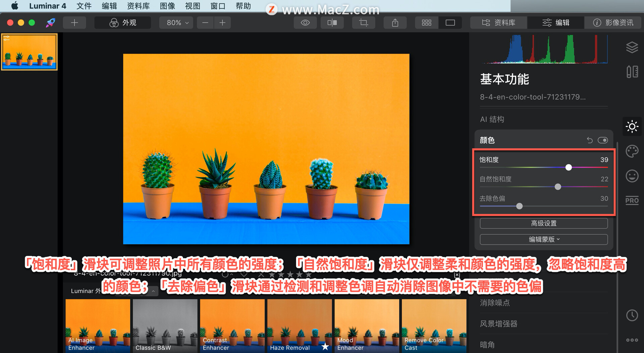Screen dimensions: 644x353
Task: Open the 视图 menu
Action: (x=193, y=6)
